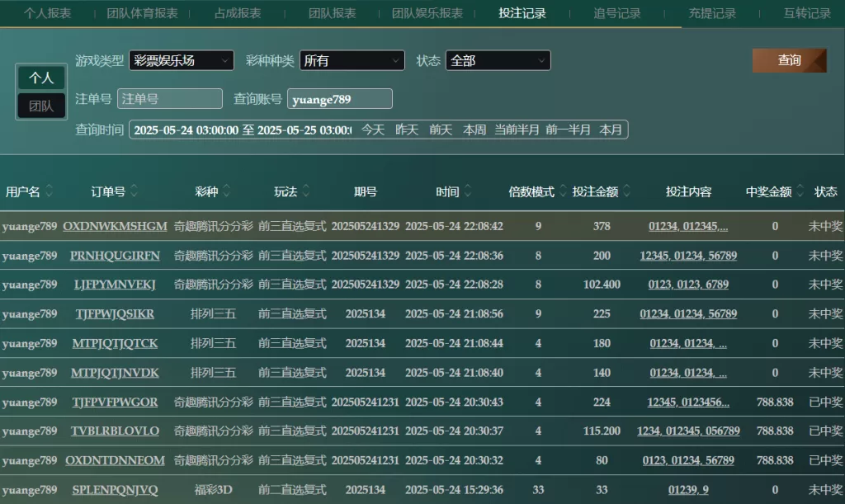Choose 当前半月 time shortcut
Image resolution: width=845 pixels, height=504 pixels.
click(x=517, y=130)
